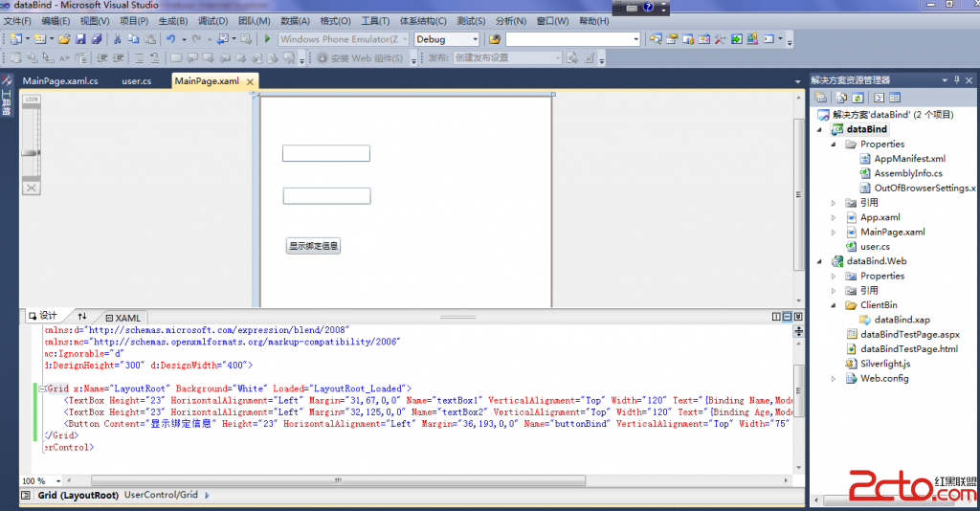The image size is (980, 511).
Task: Click fit-to-view icon below zoom slider
Action: click(32, 188)
